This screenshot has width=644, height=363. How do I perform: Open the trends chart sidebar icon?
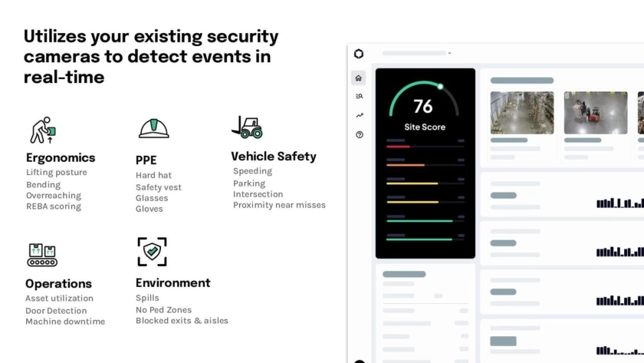tap(359, 115)
